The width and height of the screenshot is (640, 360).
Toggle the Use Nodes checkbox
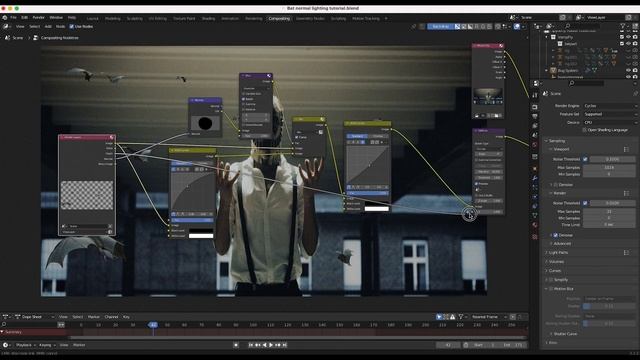(71, 27)
